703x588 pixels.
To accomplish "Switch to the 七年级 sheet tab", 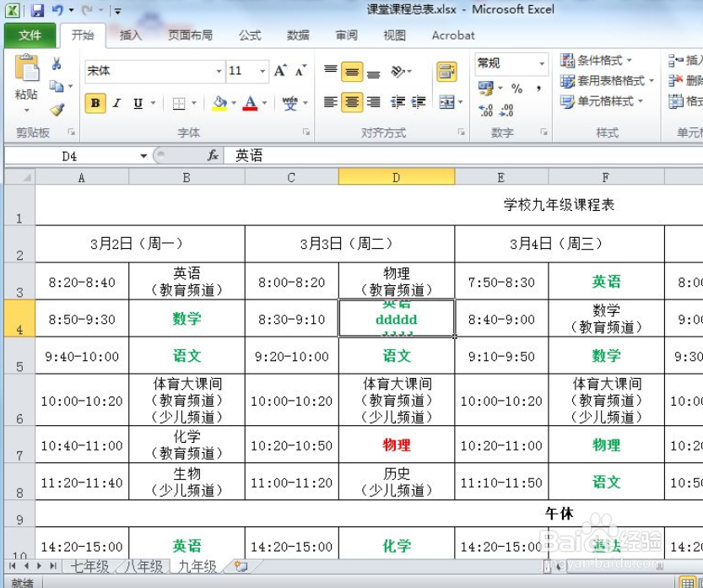I will click(89, 567).
